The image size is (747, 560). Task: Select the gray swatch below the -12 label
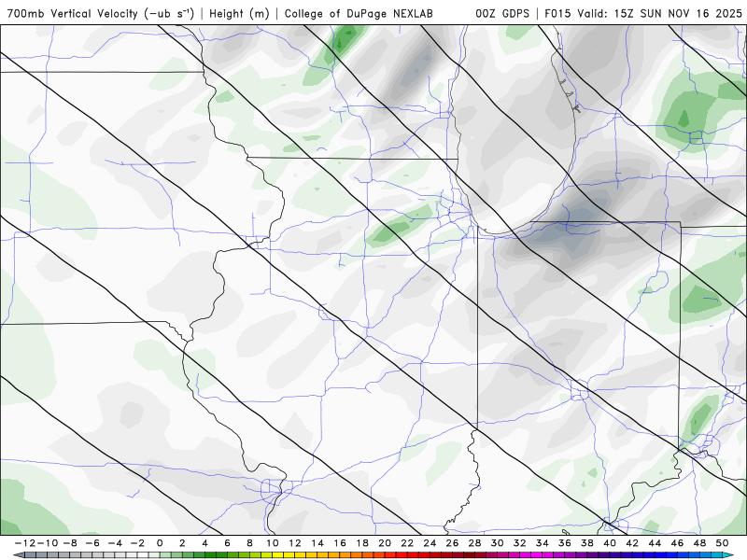(x=30, y=555)
